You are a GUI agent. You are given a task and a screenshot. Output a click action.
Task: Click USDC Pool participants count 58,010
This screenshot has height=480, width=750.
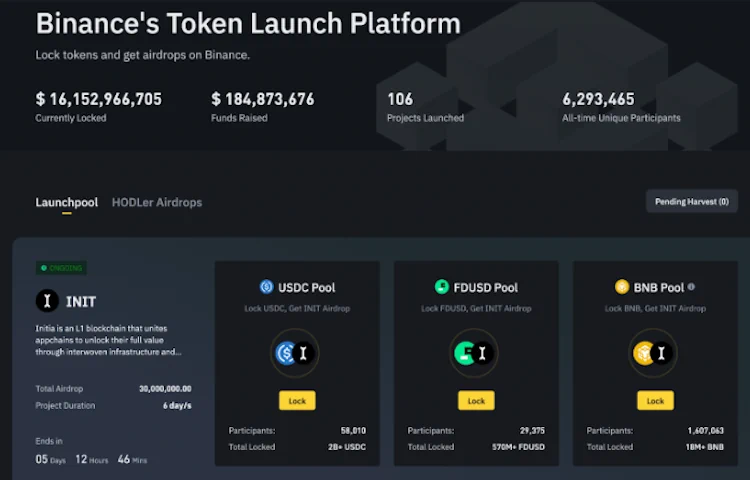[x=353, y=431]
